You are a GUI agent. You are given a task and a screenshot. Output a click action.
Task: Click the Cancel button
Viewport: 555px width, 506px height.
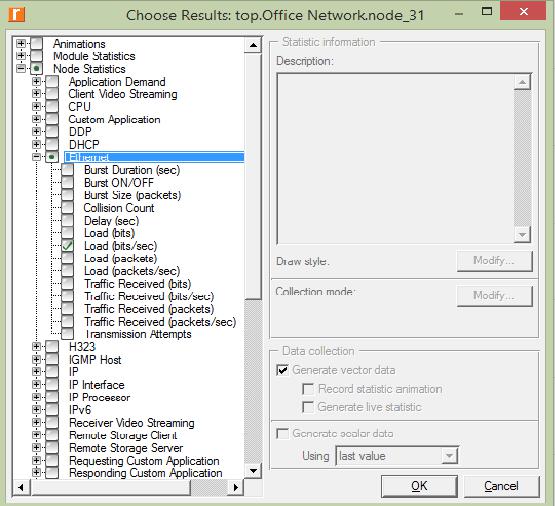(x=501, y=486)
